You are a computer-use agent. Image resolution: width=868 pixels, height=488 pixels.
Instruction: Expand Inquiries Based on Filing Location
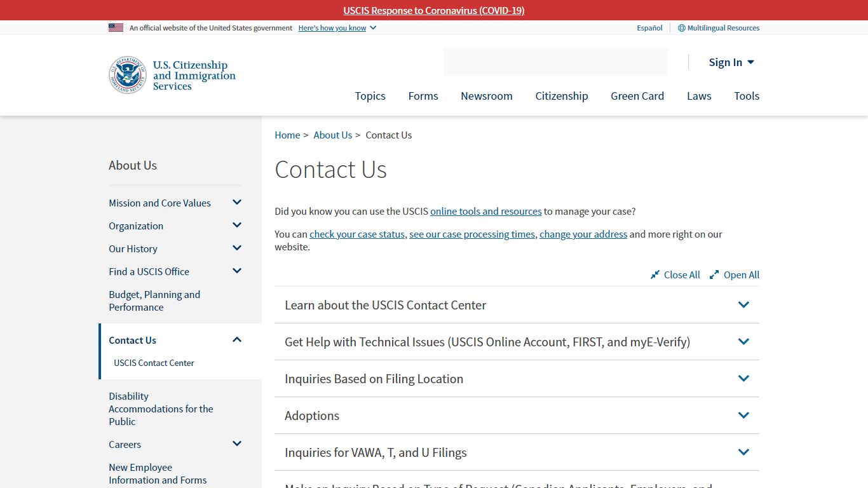point(517,379)
